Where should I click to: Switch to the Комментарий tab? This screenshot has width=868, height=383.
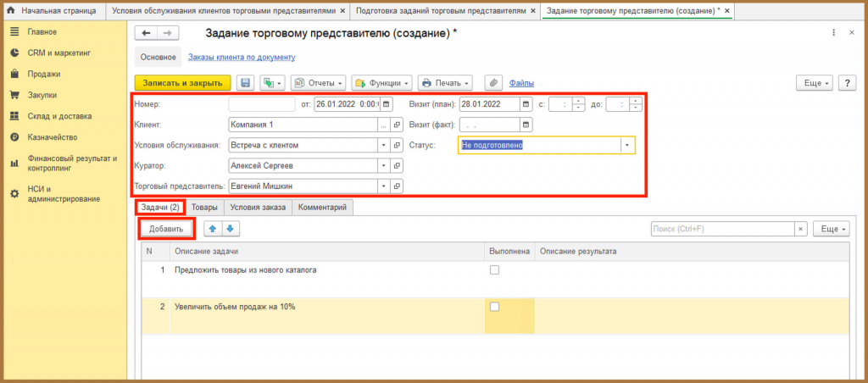pos(323,208)
